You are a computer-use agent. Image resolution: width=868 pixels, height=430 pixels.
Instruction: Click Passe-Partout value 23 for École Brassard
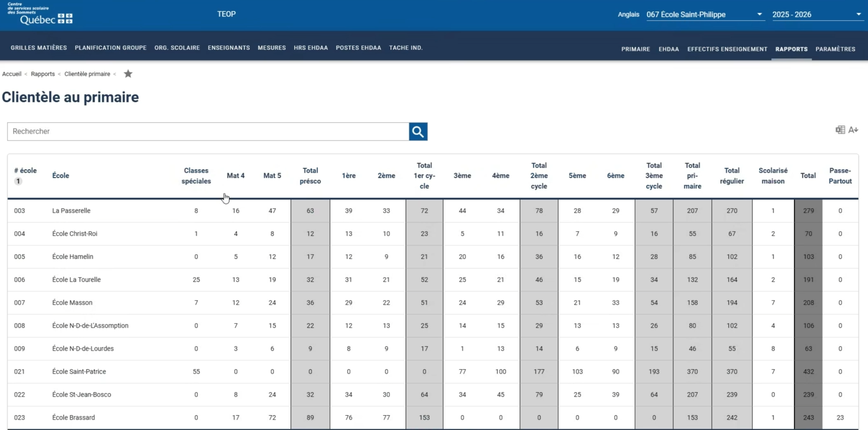click(x=840, y=417)
